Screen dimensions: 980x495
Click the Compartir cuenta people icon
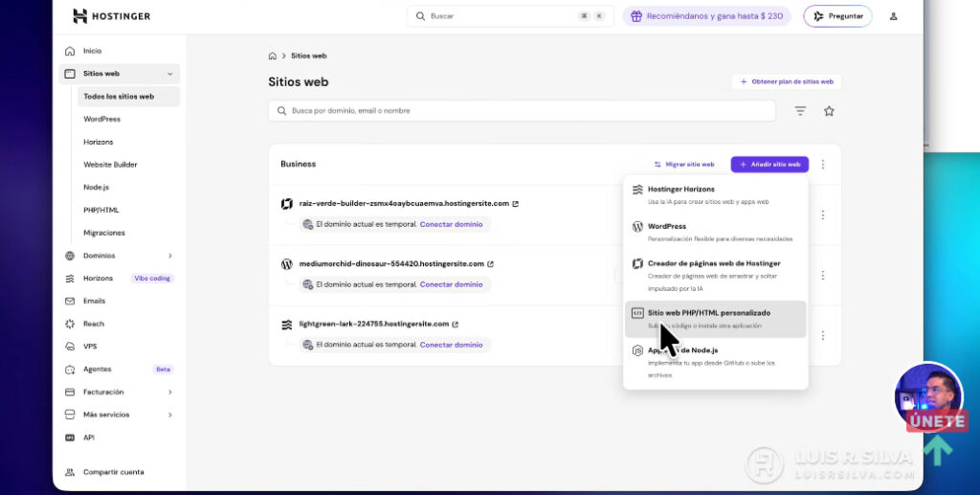point(70,472)
